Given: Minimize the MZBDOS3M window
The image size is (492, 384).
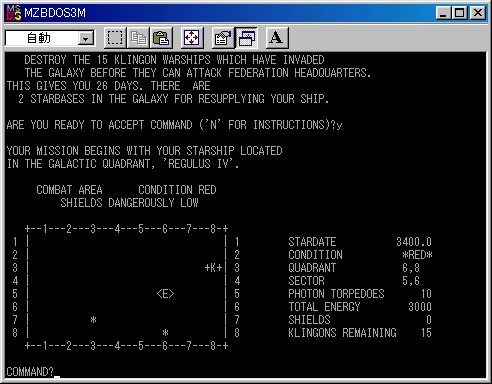Looking at the screenshot, I should (443, 13).
